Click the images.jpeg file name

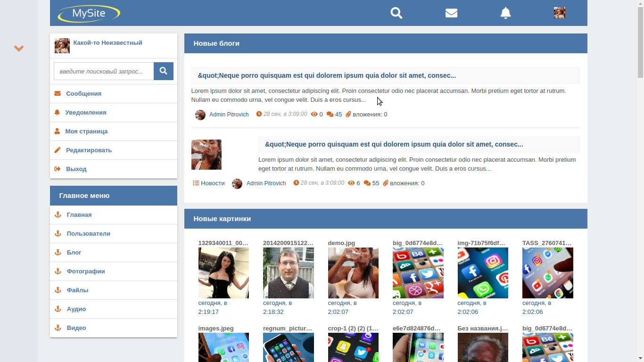tap(216, 329)
